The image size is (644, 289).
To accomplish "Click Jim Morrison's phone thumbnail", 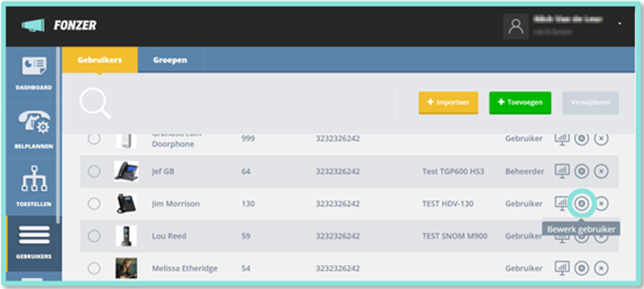I will [126, 204].
